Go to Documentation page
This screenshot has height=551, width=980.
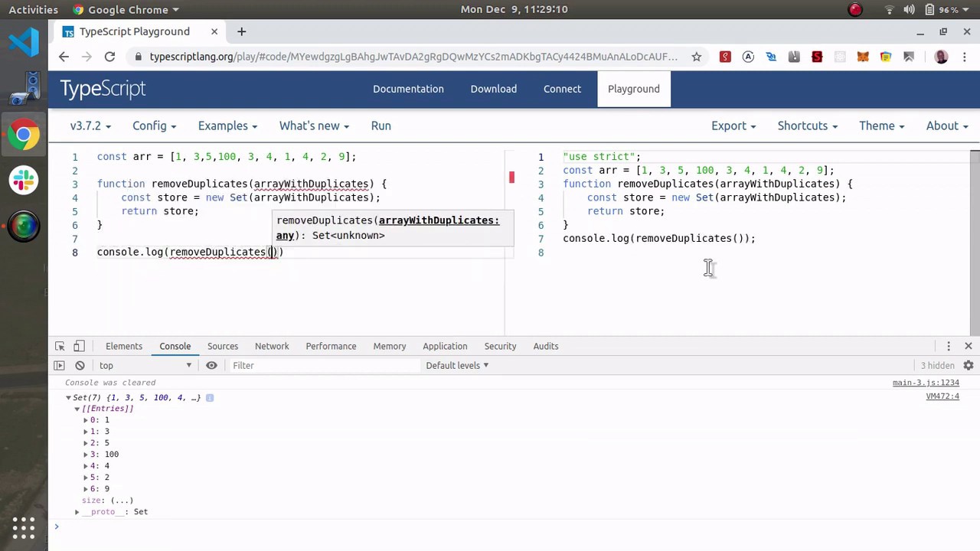click(408, 89)
